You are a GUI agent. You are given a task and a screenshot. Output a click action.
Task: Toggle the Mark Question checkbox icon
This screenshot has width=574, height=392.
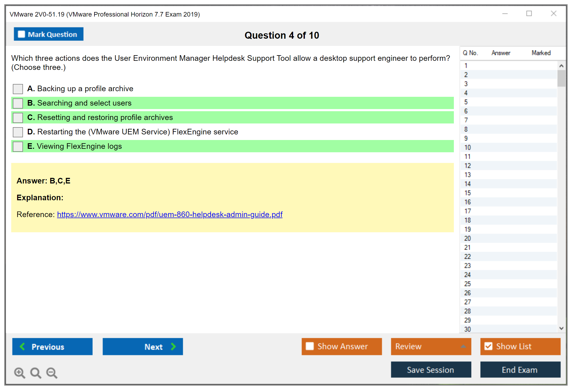coord(21,34)
